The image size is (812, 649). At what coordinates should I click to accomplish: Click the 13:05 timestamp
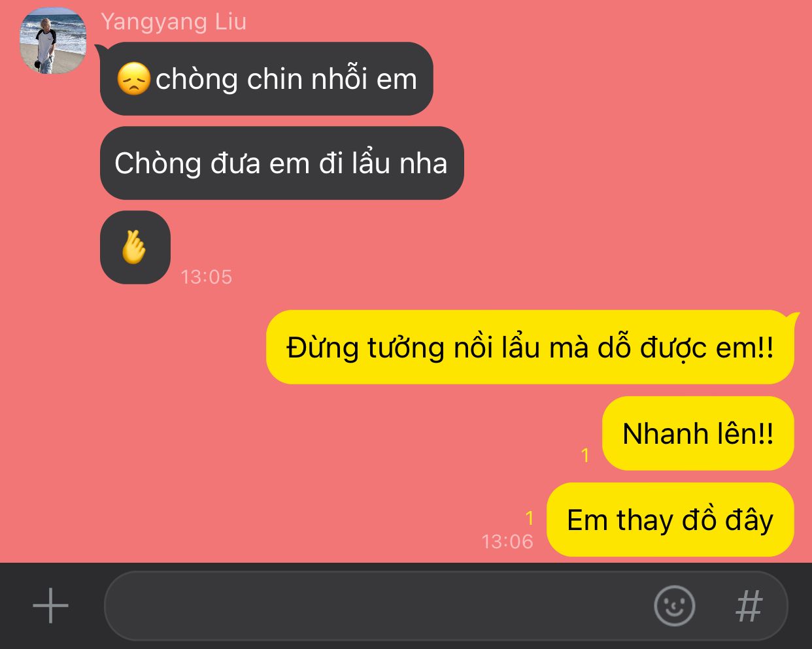(207, 277)
